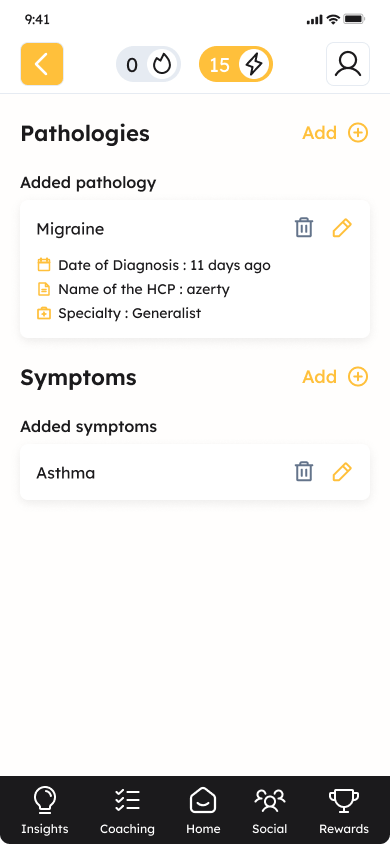View the Rewards tab
390x844 pixels.
tap(344, 810)
